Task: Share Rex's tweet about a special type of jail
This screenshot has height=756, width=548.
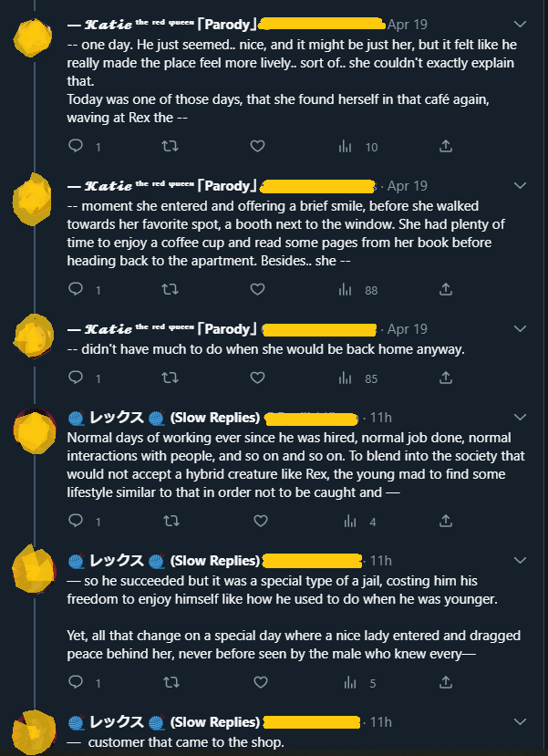Action: click(x=445, y=682)
